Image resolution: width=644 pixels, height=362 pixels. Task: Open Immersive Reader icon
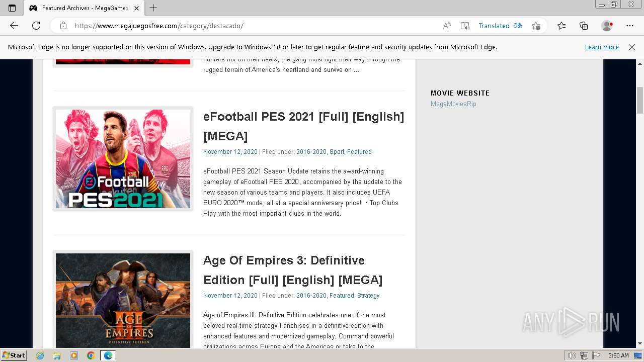pos(465,26)
